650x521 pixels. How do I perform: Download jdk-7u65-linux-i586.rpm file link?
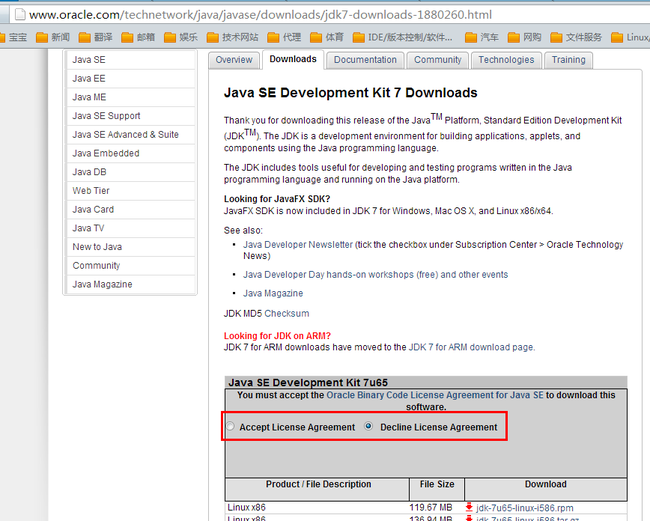click(x=524, y=508)
